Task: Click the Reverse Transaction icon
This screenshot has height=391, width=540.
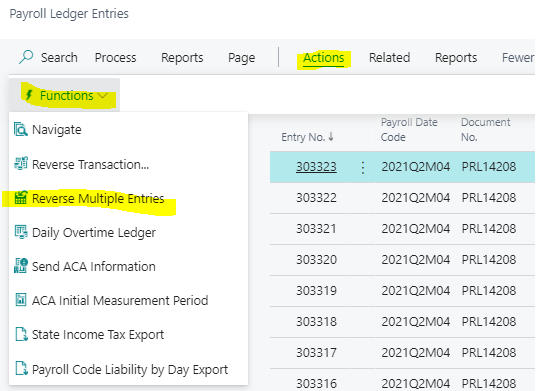Action: pos(21,164)
